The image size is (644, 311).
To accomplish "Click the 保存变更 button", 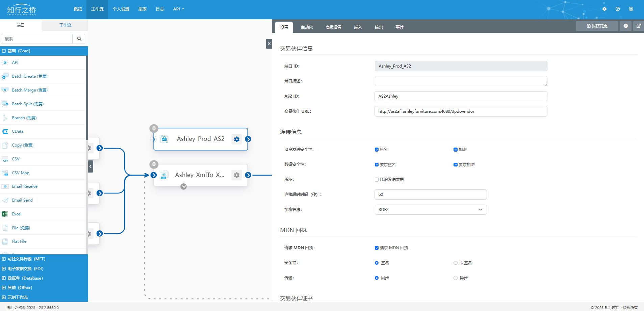I will point(597,26).
